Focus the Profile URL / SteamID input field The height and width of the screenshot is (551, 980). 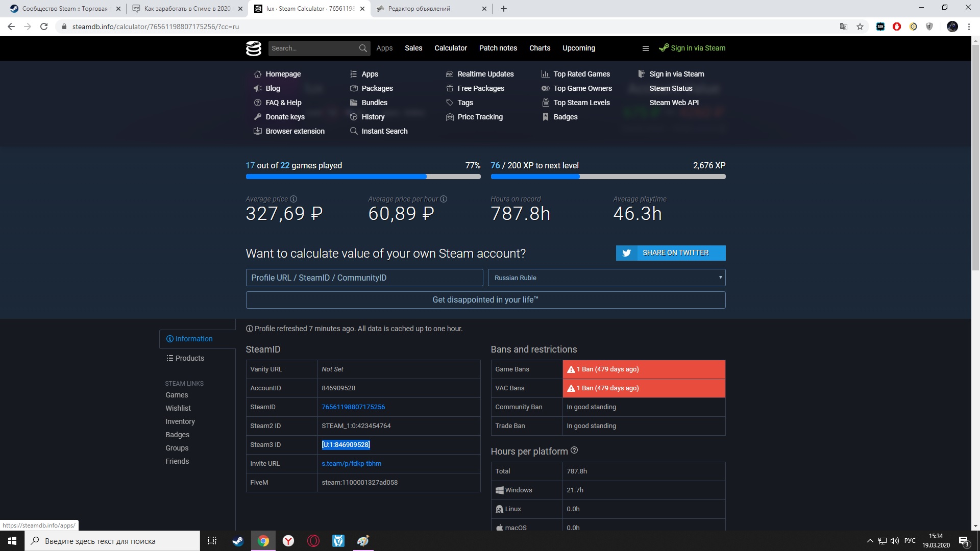click(x=364, y=278)
